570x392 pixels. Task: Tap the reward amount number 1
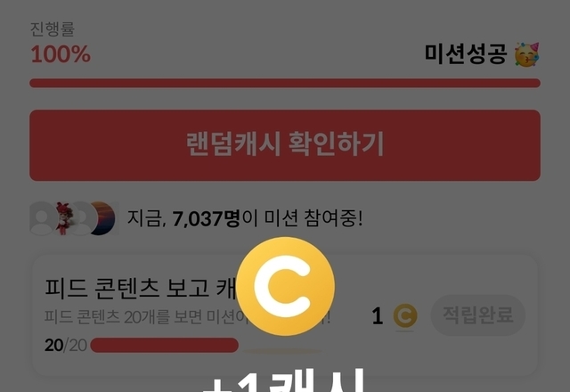pos(378,315)
